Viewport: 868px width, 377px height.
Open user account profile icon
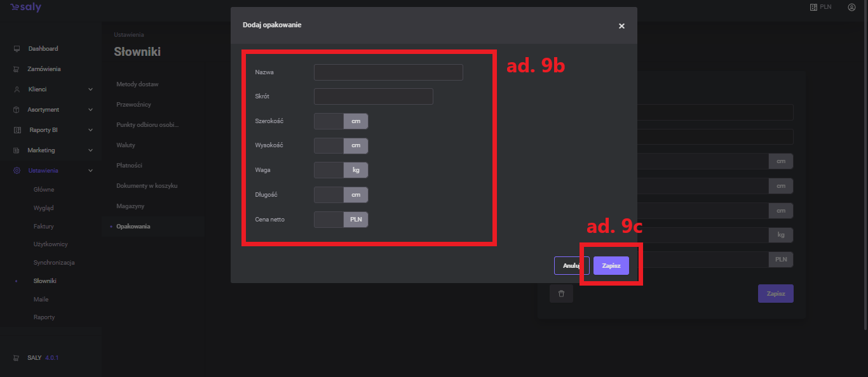coord(851,8)
